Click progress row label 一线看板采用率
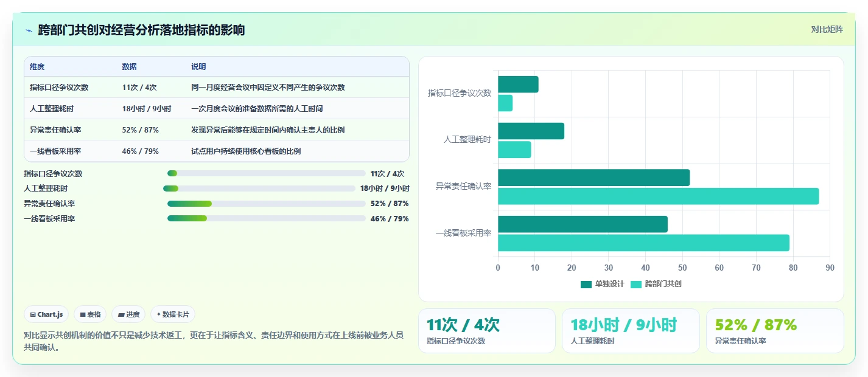The height and width of the screenshot is (377, 868). pyautogui.click(x=49, y=219)
